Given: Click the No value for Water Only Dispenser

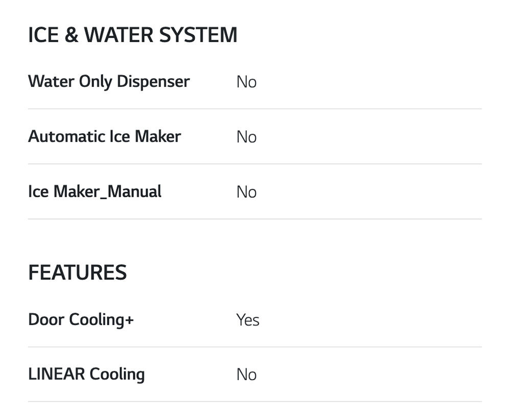Looking at the screenshot, I should (x=246, y=82).
